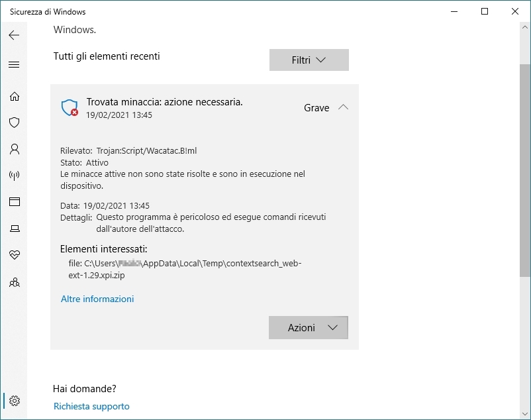
Task: Open the Richiesta supporto link
Action: click(91, 406)
